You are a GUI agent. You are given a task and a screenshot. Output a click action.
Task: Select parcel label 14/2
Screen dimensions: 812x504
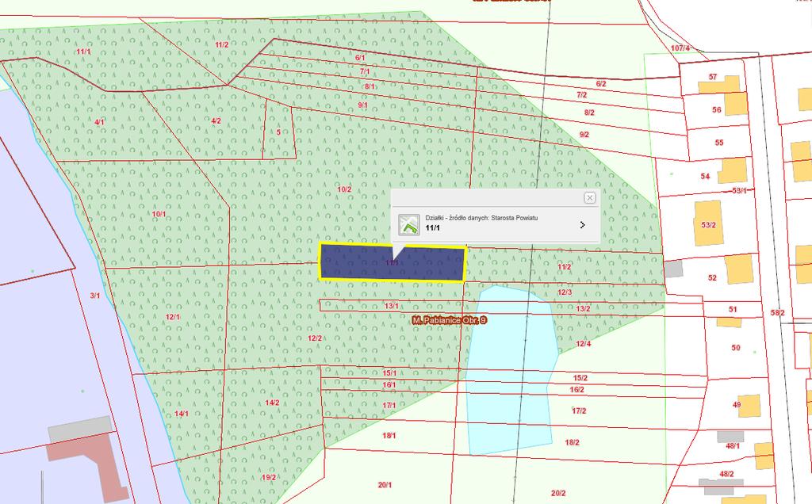coord(273,403)
